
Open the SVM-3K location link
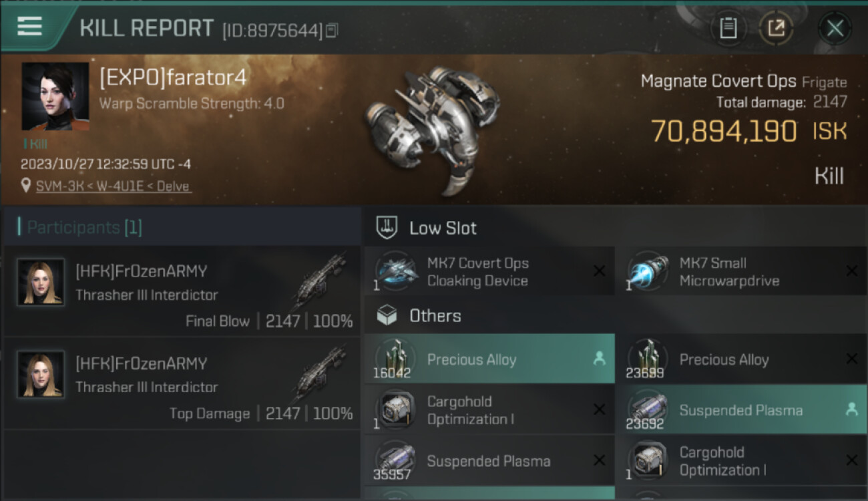tap(114, 186)
